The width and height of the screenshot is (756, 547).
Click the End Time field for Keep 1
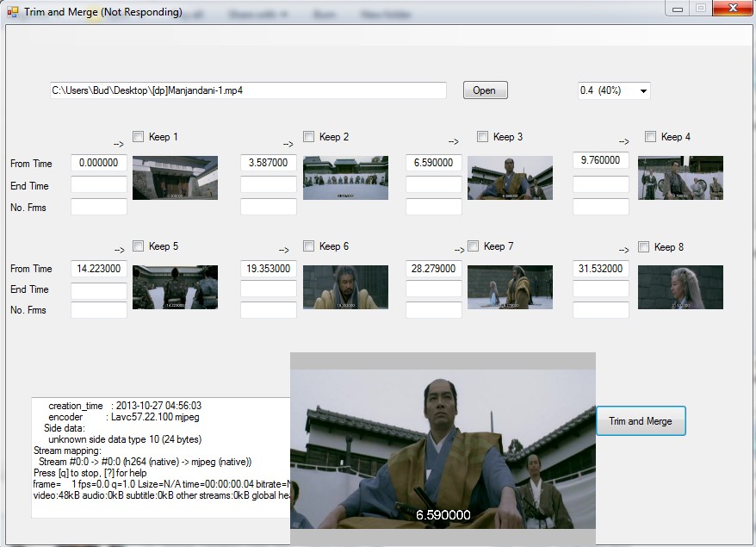pos(99,184)
